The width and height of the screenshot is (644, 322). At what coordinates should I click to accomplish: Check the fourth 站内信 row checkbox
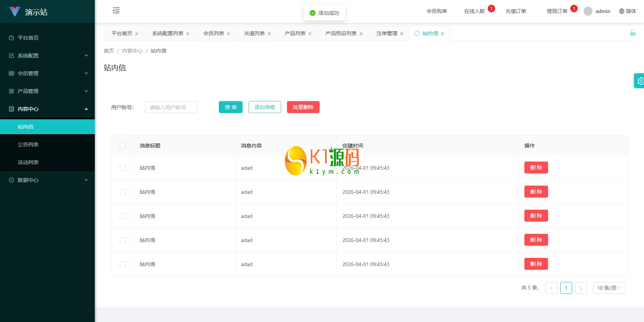pyautogui.click(x=123, y=240)
